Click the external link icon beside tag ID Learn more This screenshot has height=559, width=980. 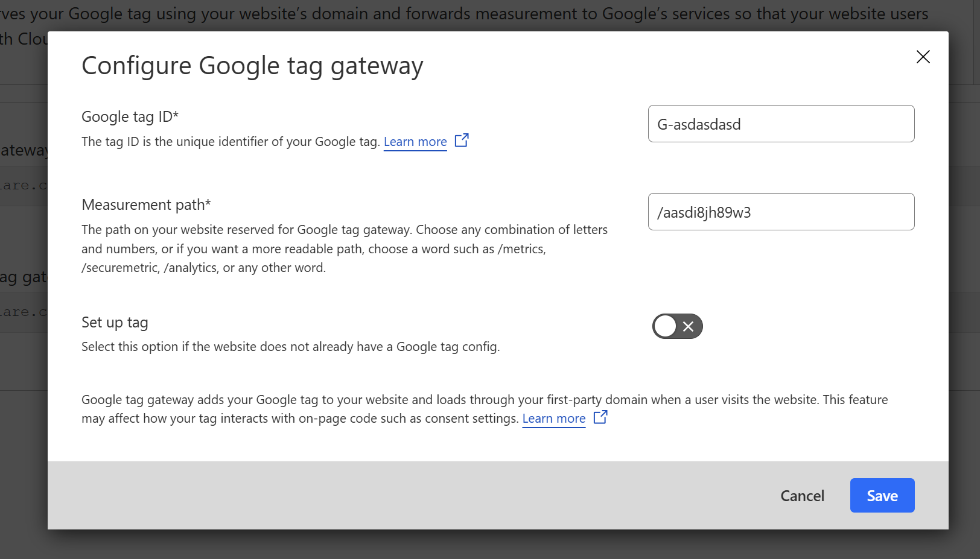[x=462, y=140]
